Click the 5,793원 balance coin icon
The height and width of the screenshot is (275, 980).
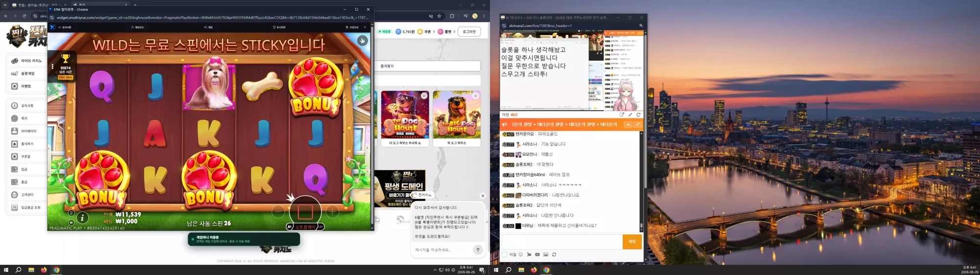[398, 32]
